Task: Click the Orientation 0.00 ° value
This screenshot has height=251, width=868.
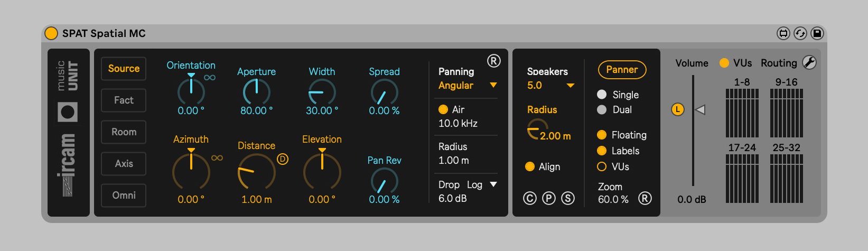Action: pyautogui.click(x=191, y=111)
